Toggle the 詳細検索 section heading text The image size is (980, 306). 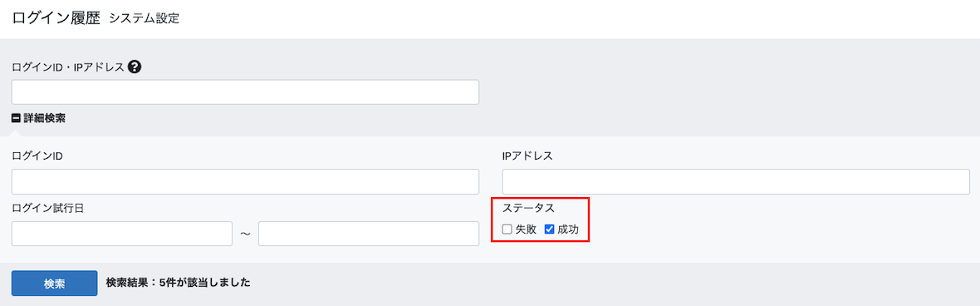pos(44,117)
